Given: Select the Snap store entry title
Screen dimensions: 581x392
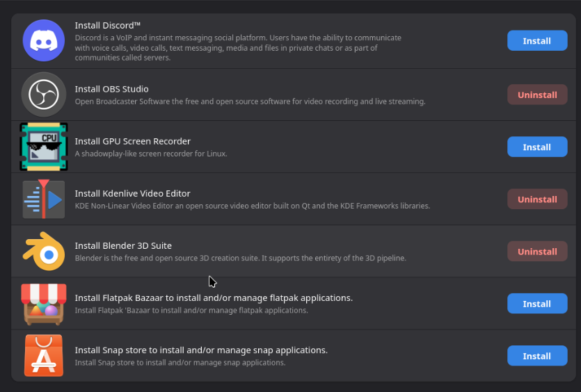Looking at the screenshot, I should [x=201, y=350].
